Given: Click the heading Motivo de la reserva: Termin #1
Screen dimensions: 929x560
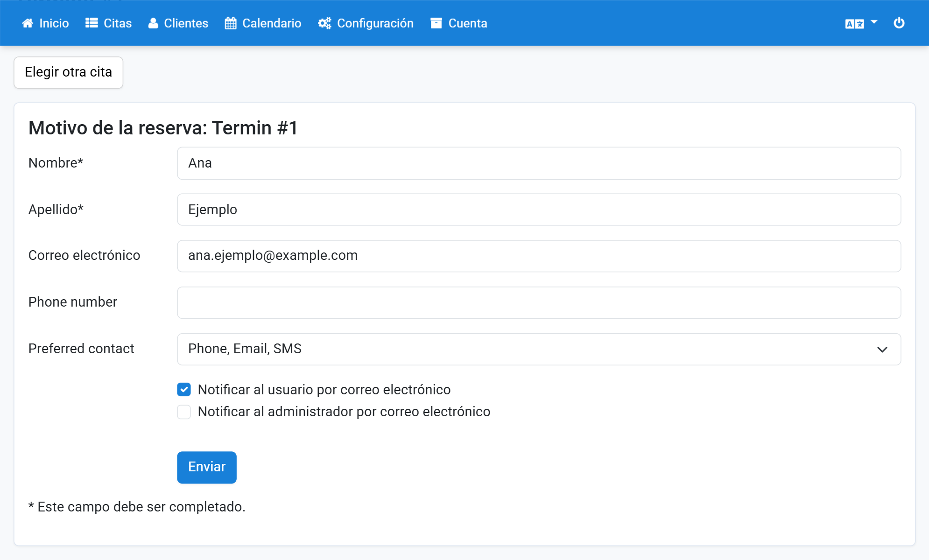Looking at the screenshot, I should (163, 128).
